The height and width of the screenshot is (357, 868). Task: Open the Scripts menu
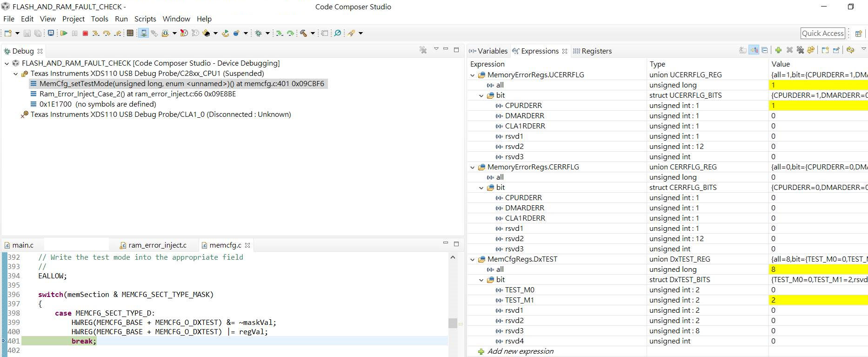point(145,19)
